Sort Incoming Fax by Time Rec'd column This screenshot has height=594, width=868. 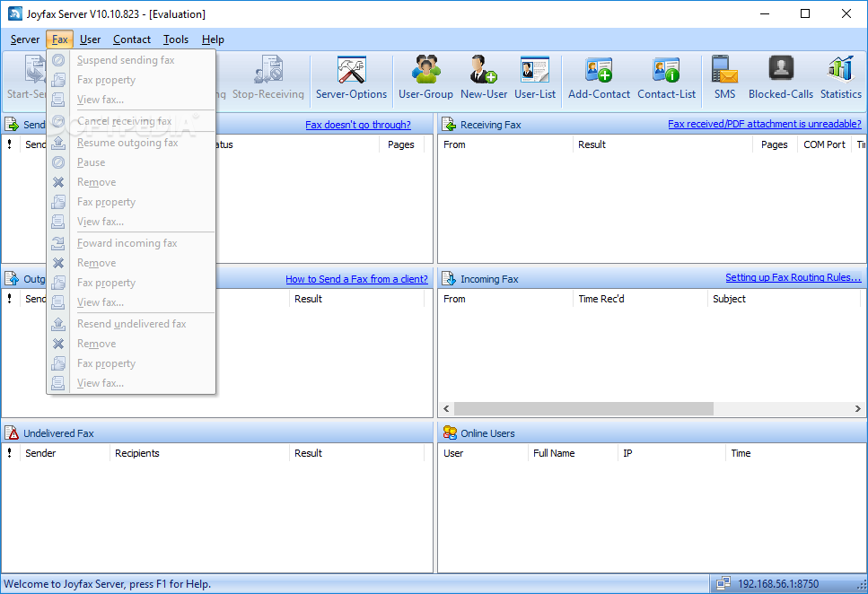click(640, 299)
